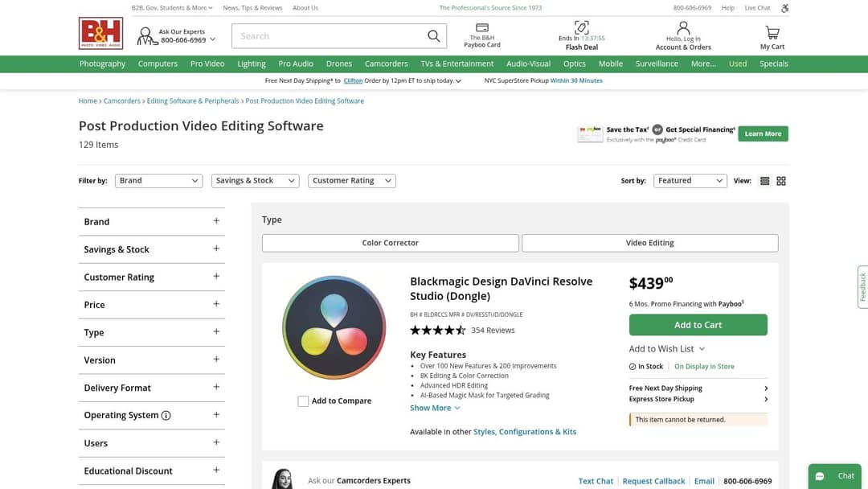Open My Cart icon
Image resolution: width=868 pixels, height=489 pixels.
[x=772, y=33]
